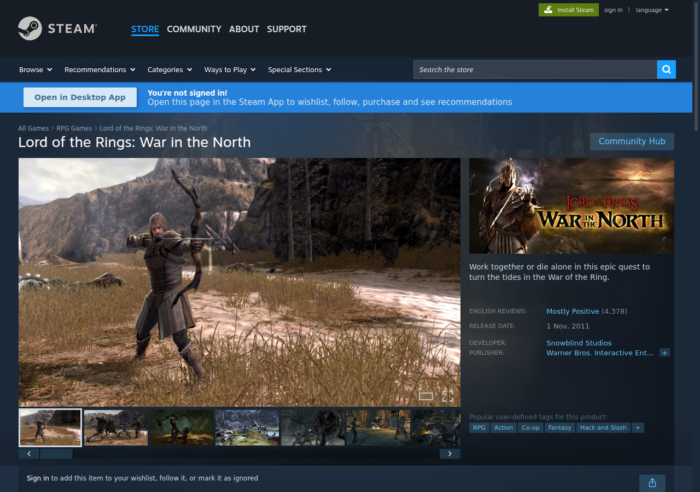
Task: Click the sign in link at top
Action: tap(613, 10)
